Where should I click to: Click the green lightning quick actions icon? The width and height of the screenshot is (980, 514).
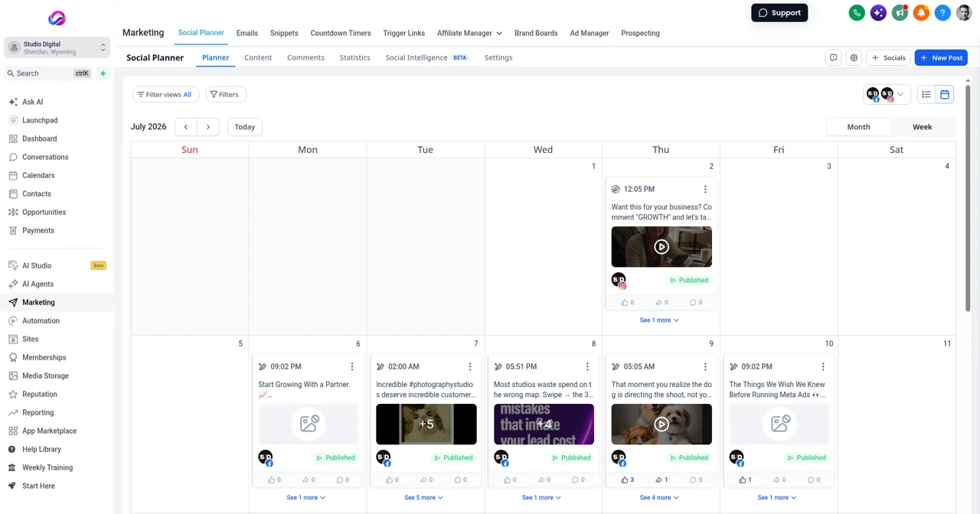pyautogui.click(x=103, y=73)
